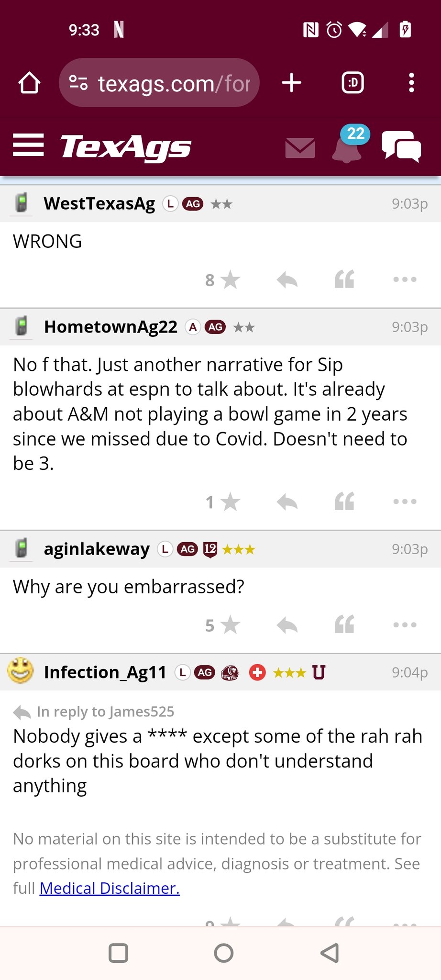Open the notifications bell showing 22
This screenshot has width=441, height=980.
[x=349, y=145]
